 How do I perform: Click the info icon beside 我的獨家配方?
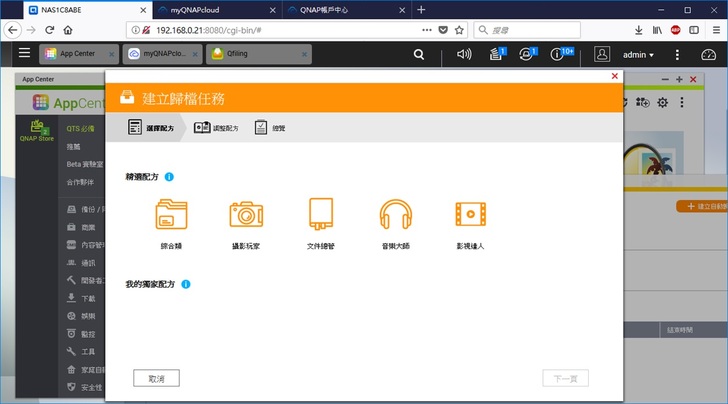pos(186,284)
